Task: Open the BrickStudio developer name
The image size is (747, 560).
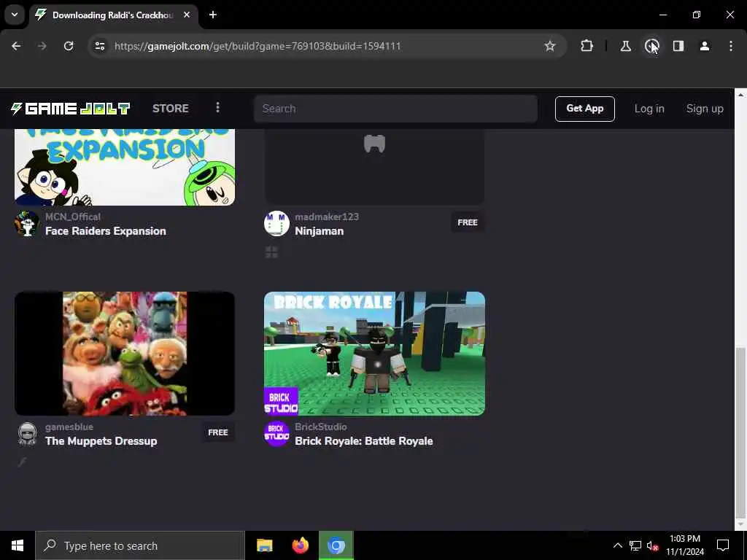Action: 321,427
